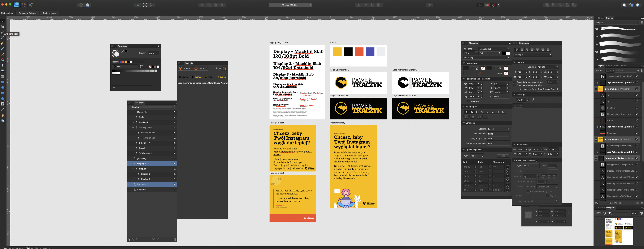Select the Vector Crop tool
The width and height of the screenshot is (644, 249).
[3, 76]
